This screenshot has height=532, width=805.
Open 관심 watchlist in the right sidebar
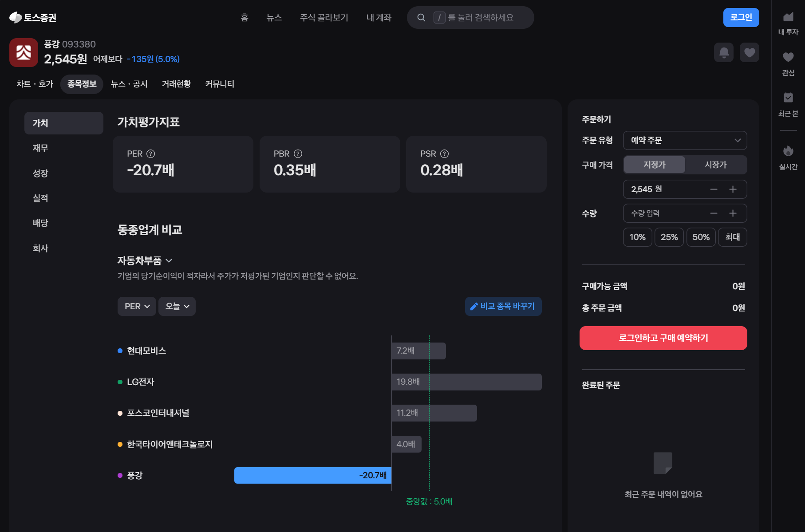click(x=788, y=64)
